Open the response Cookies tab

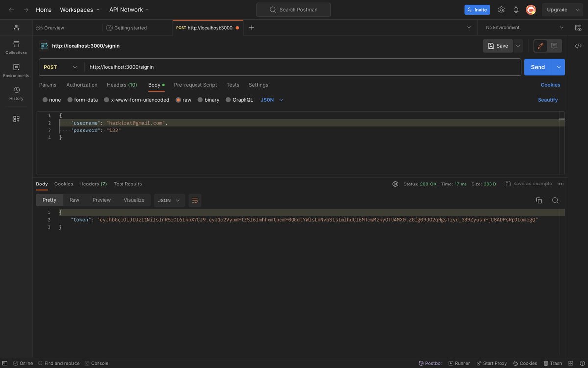(64, 184)
